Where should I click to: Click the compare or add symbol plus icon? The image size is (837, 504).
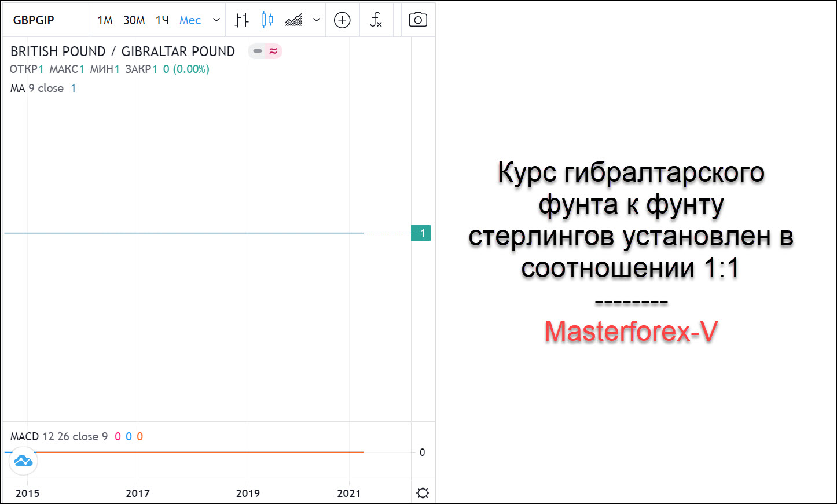tap(343, 20)
